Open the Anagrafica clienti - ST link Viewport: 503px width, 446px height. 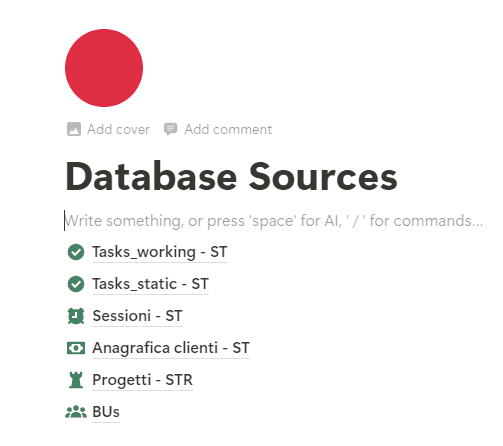pyautogui.click(x=171, y=348)
